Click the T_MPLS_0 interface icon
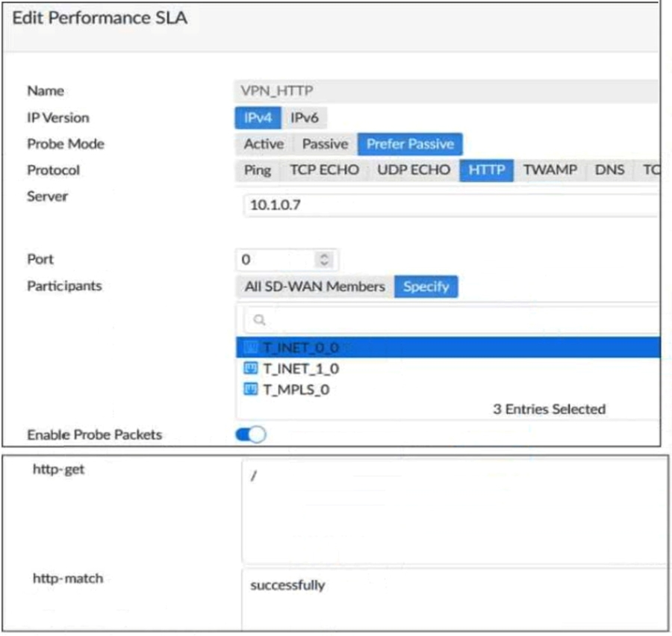Image resolution: width=672 pixels, height=636 pixels. [251, 389]
